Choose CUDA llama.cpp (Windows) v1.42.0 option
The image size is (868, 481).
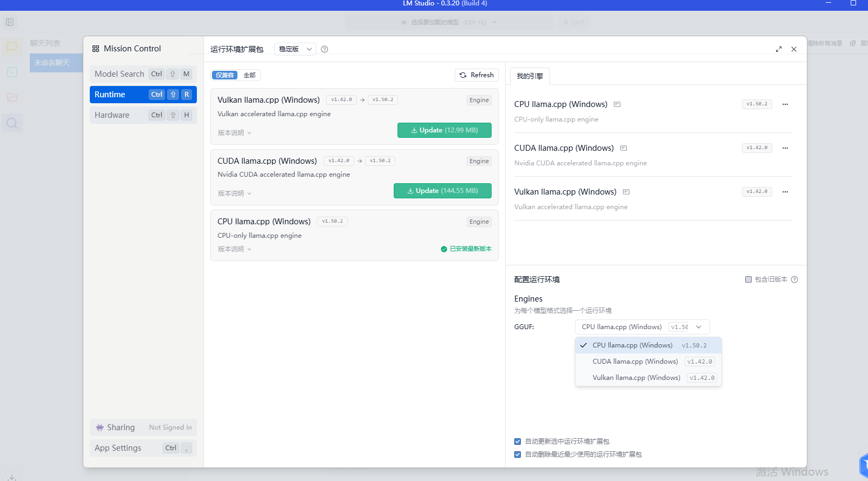tap(648, 362)
